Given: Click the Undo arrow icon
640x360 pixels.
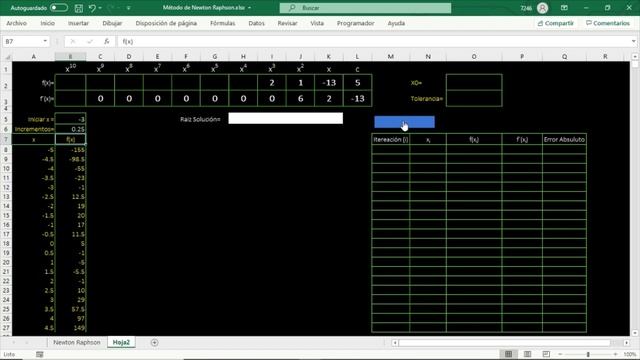Looking at the screenshot, I should pos(92,8).
